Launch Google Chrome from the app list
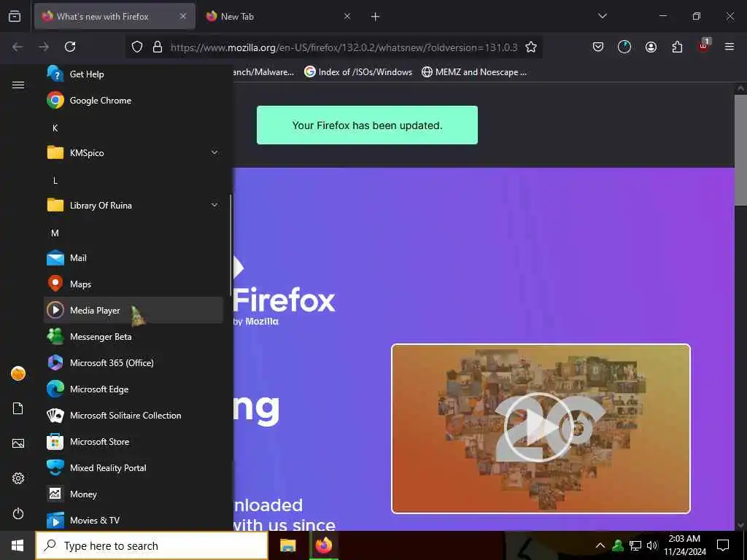747x560 pixels. [x=133, y=101]
